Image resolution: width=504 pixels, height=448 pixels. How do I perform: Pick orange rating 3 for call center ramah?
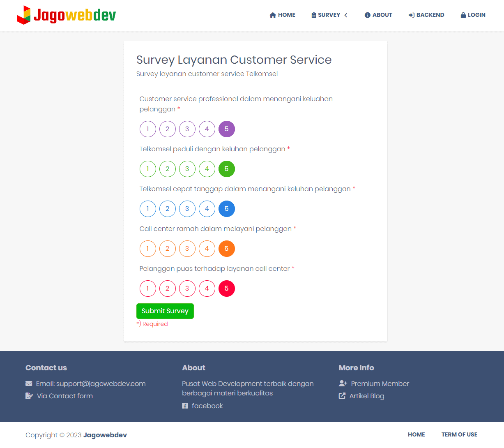click(x=187, y=249)
